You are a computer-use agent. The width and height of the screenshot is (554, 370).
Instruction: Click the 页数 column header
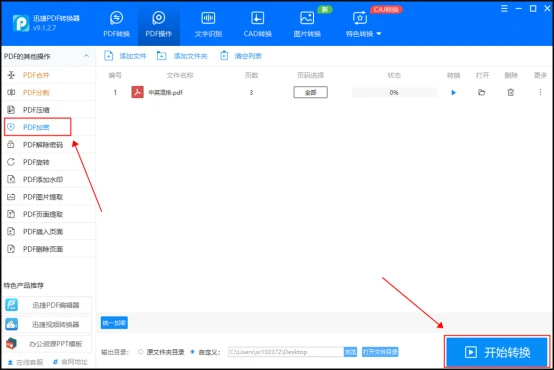(x=251, y=75)
